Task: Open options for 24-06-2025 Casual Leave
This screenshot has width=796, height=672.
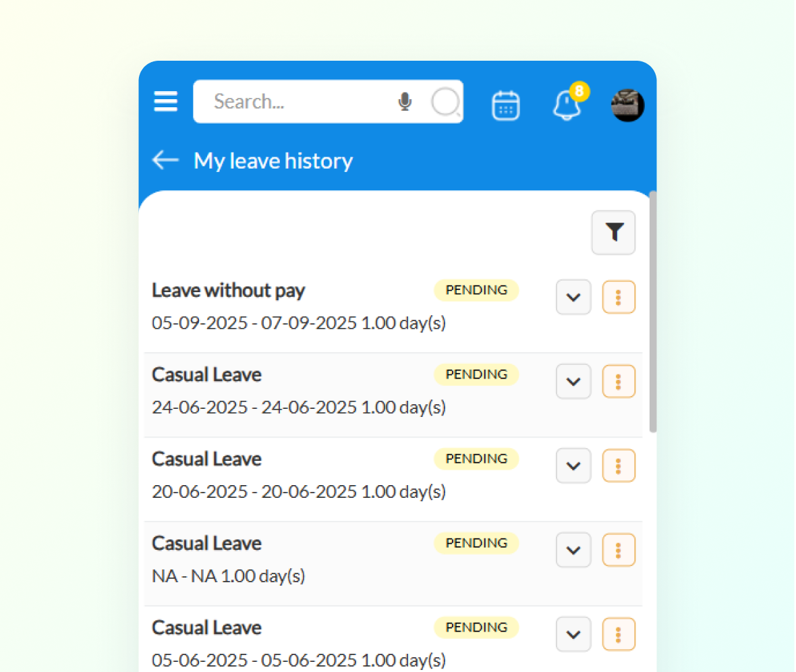Action: click(x=619, y=381)
